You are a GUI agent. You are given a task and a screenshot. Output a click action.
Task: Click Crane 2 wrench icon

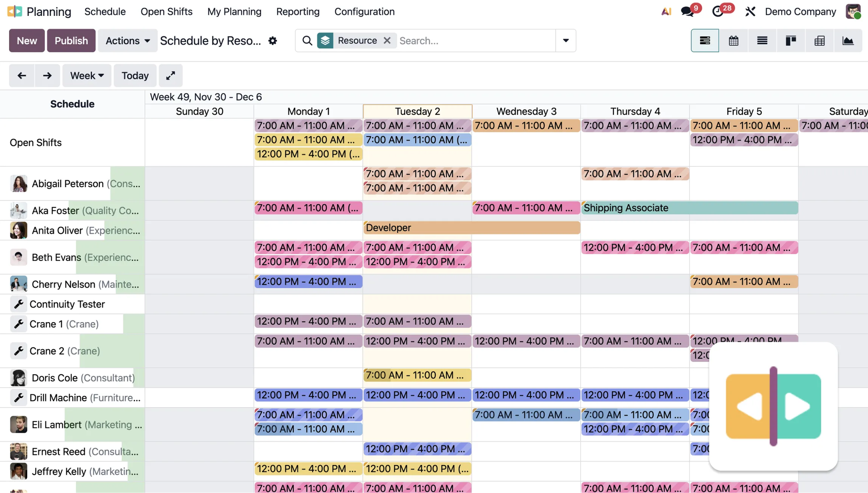(19, 351)
